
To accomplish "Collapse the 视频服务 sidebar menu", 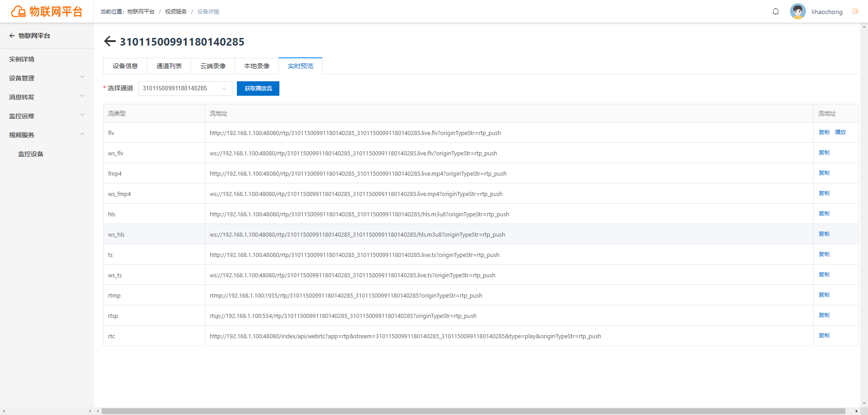I will (47, 135).
